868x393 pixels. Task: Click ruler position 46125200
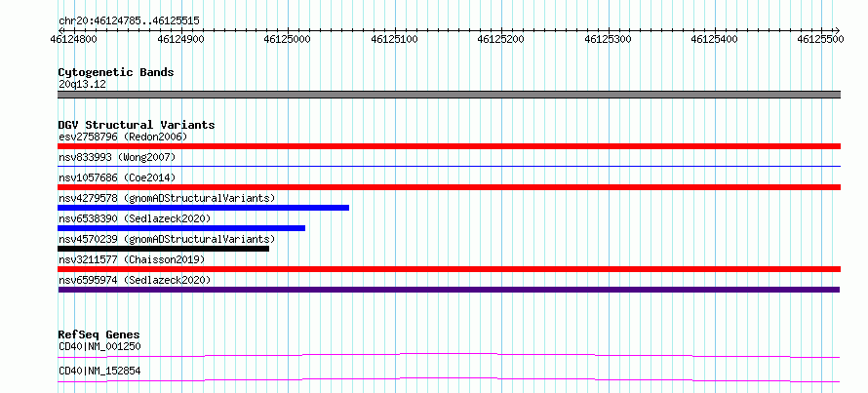501,39
